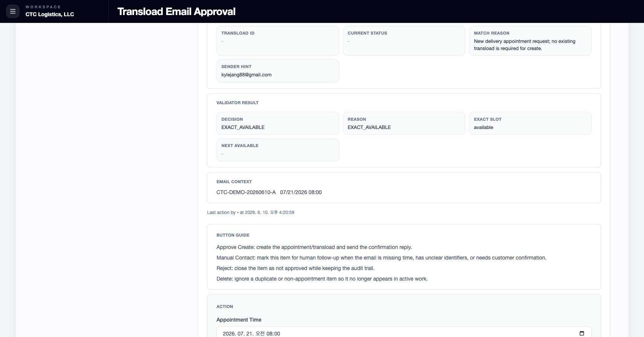
Task: Click the Appointment Time label
Action: pyautogui.click(x=239, y=320)
